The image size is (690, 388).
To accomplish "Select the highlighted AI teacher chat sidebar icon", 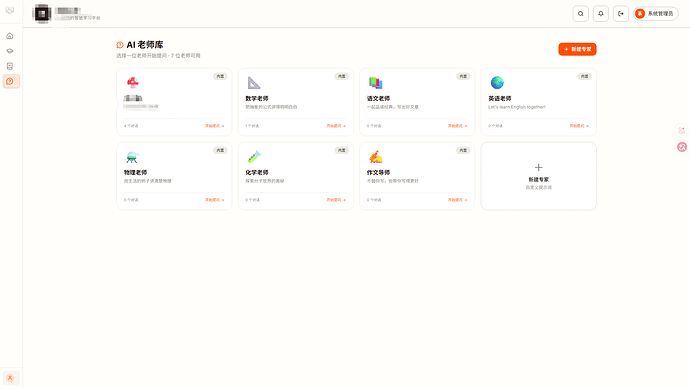I will 11,81.
